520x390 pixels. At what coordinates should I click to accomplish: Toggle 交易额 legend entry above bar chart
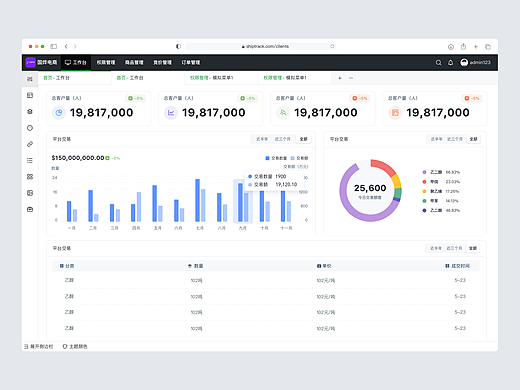[x=299, y=158]
